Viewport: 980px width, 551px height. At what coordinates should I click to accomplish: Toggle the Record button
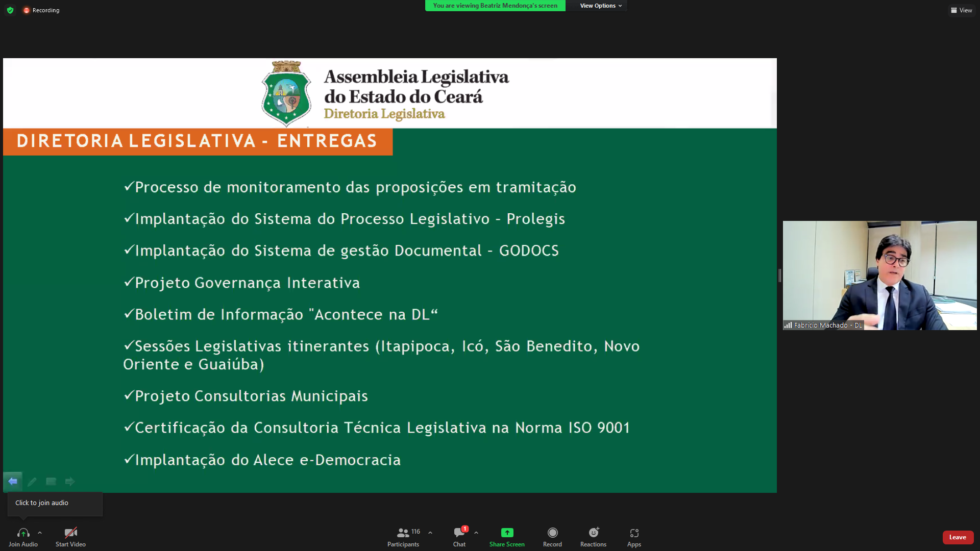click(552, 533)
